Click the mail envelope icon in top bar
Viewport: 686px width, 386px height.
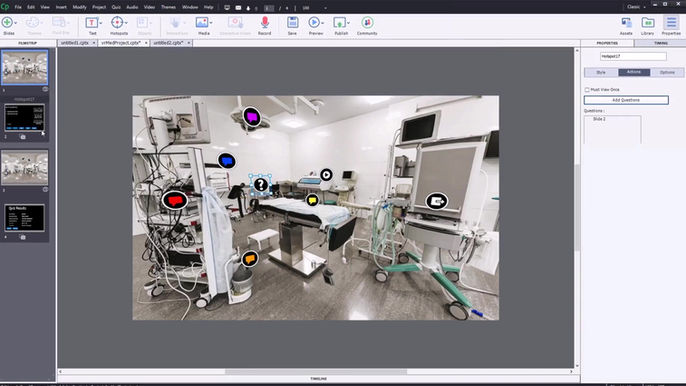point(238,7)
